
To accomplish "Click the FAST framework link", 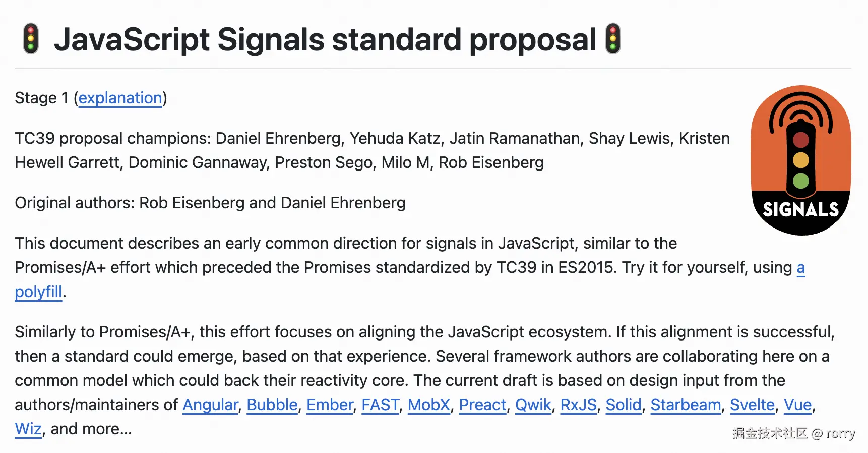I will tap(381, 405).
